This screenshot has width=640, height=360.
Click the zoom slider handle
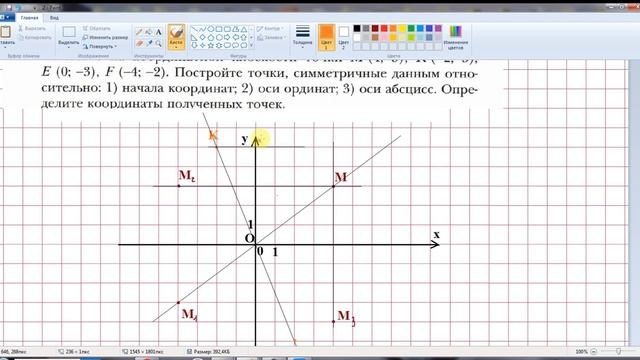click(619, 351)
